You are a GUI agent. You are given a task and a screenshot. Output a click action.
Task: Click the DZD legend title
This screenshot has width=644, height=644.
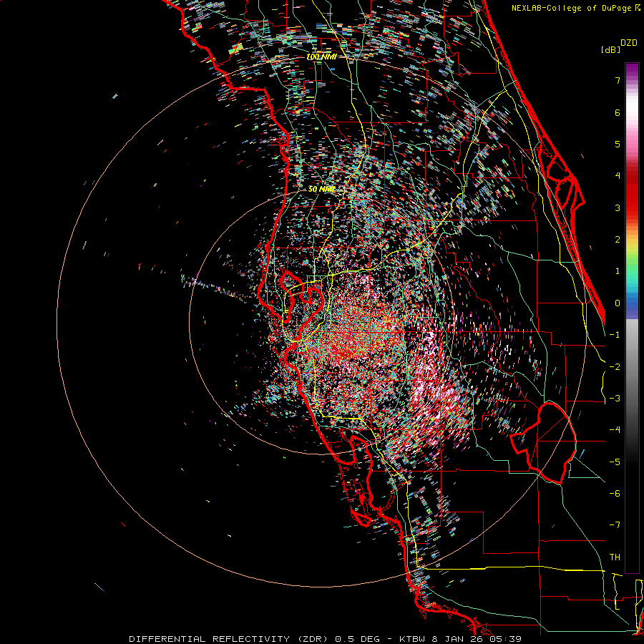629,43
